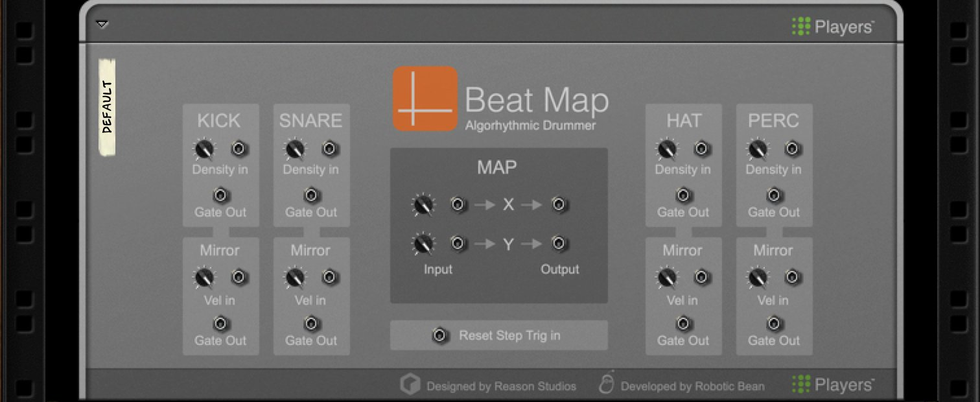Click the SNARE Density in trim knob
The height and width of the screenshot is (402, 980).
(295, 150)
